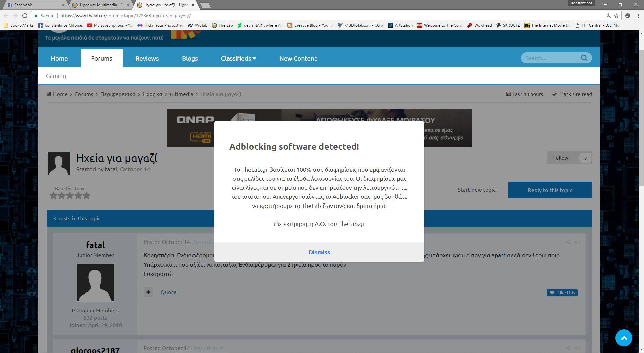Bookmark this page with the star icon
This screenshot has width=644, height=353.
[616, 16]
